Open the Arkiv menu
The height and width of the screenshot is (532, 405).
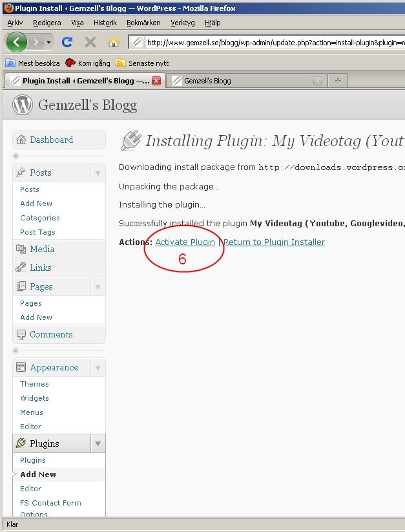coord(15,23)
